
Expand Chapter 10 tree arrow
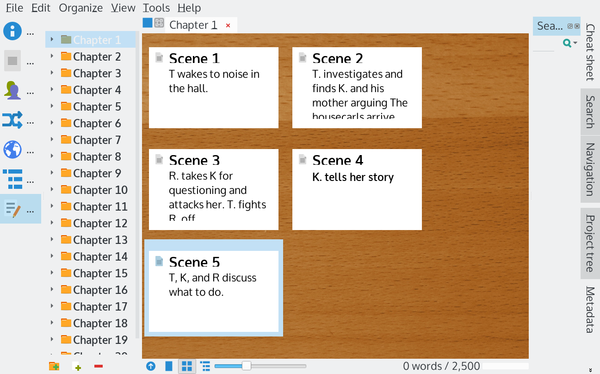pyautogui.click(x=52, y=189)
